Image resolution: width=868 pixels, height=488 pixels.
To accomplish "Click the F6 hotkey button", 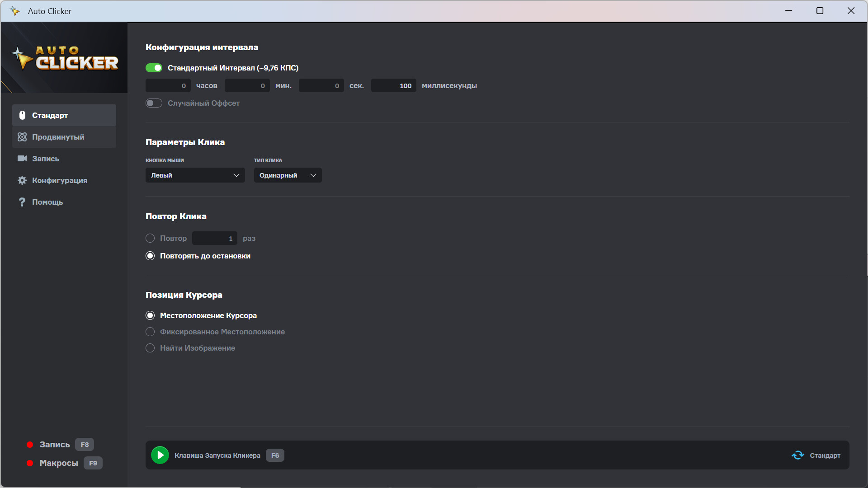I will click(275, 455).
